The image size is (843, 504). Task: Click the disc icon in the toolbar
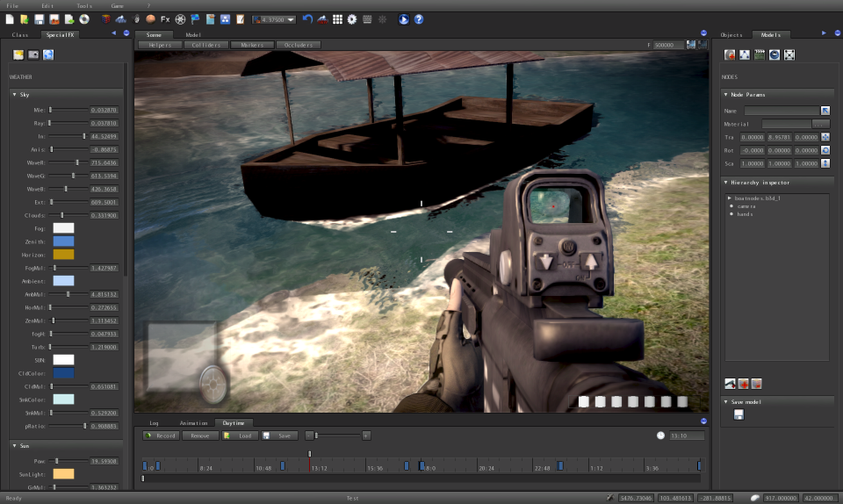[84, 19]
